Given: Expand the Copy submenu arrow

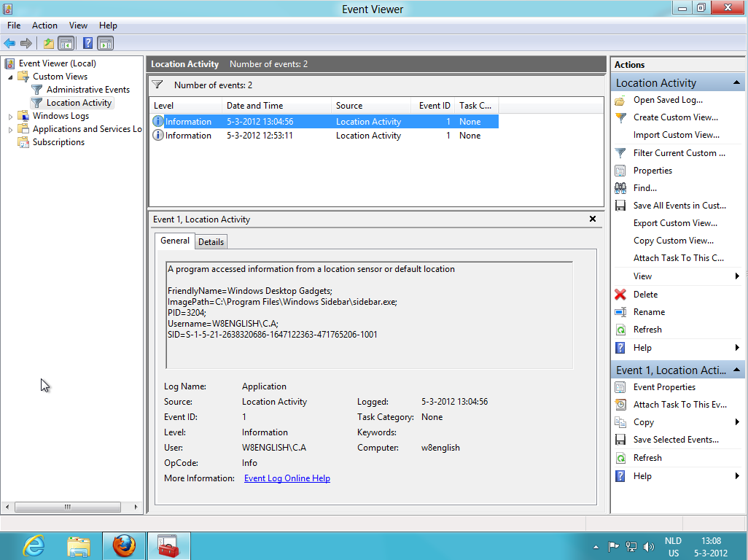Looking at the screenshot, I should (737, 422).
